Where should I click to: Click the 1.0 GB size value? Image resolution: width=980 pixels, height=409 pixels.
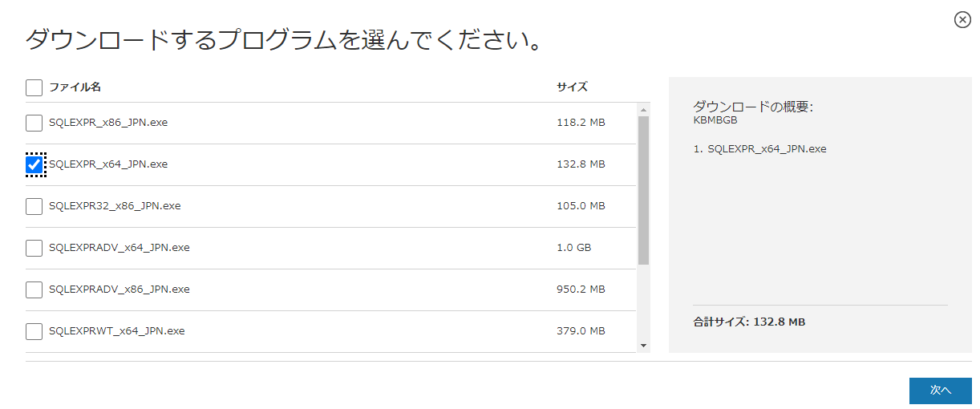coord(573,248)
